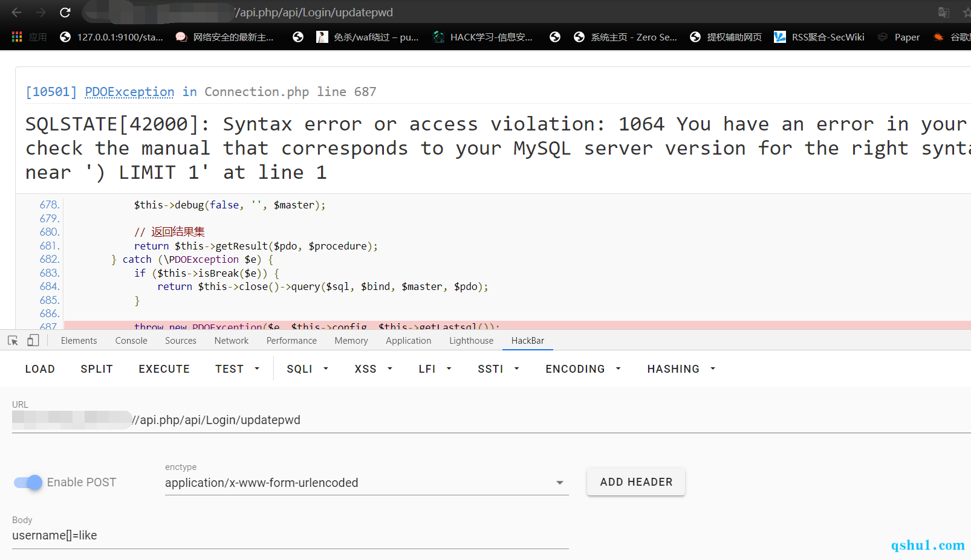Open the 网络安全的最新主 bookmark
The image size is (971, 560).
[x=224, y=37]
